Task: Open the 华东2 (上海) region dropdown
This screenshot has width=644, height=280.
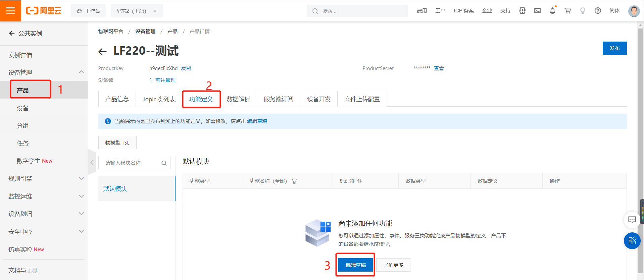Action: click(x=137, y=11)
